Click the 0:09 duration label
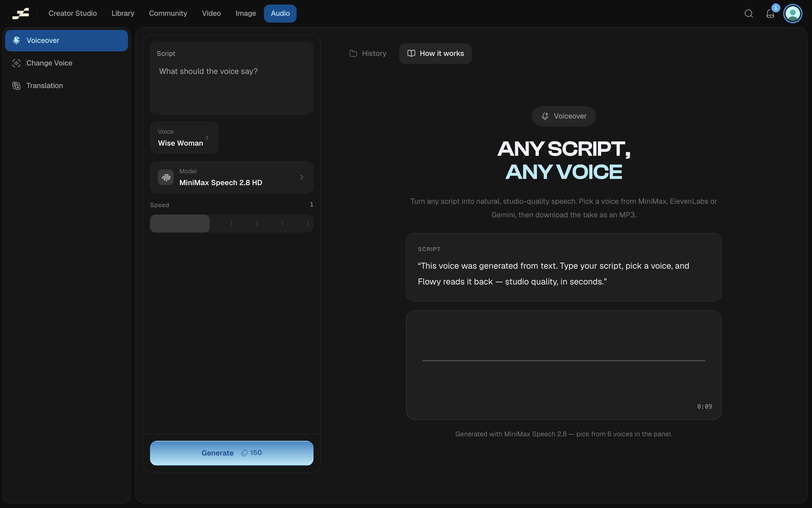Viewport: 812px width, 508px height. (x=704, y=406)
